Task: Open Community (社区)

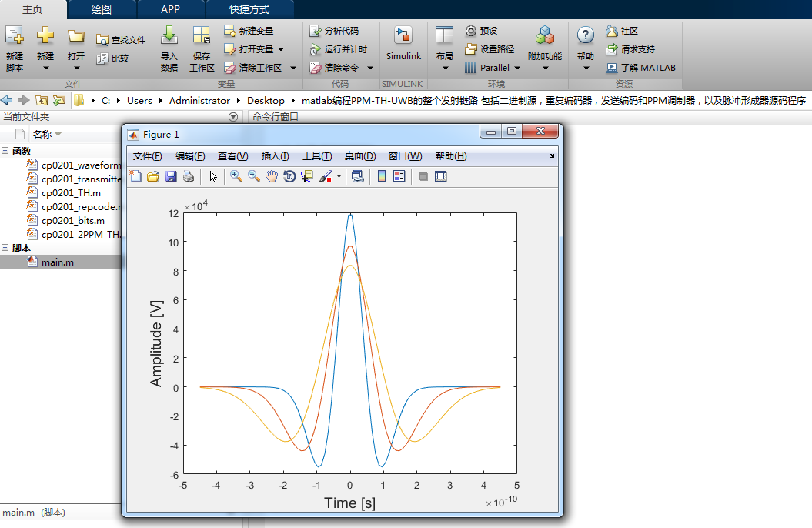Action: coord(622,31)
